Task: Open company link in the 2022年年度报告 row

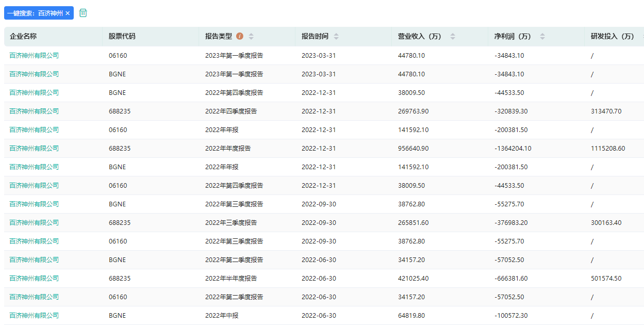Action: pos(34,148)
